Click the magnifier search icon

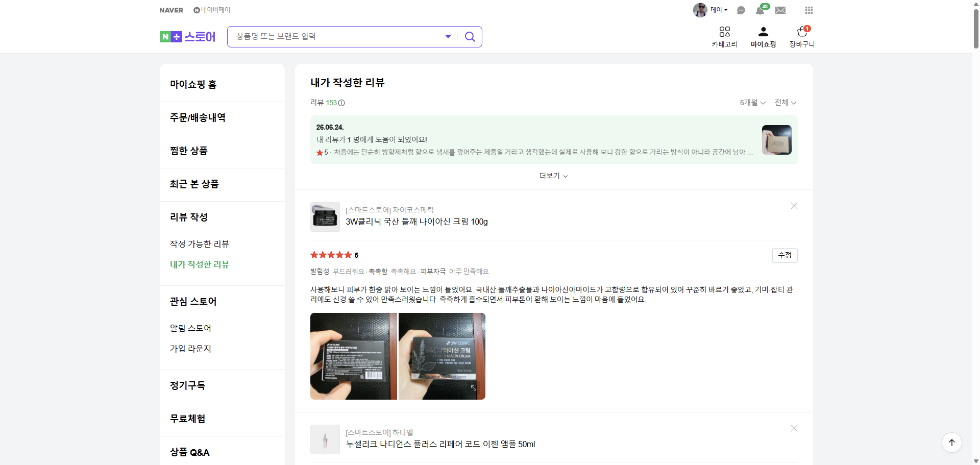[470, 37]
